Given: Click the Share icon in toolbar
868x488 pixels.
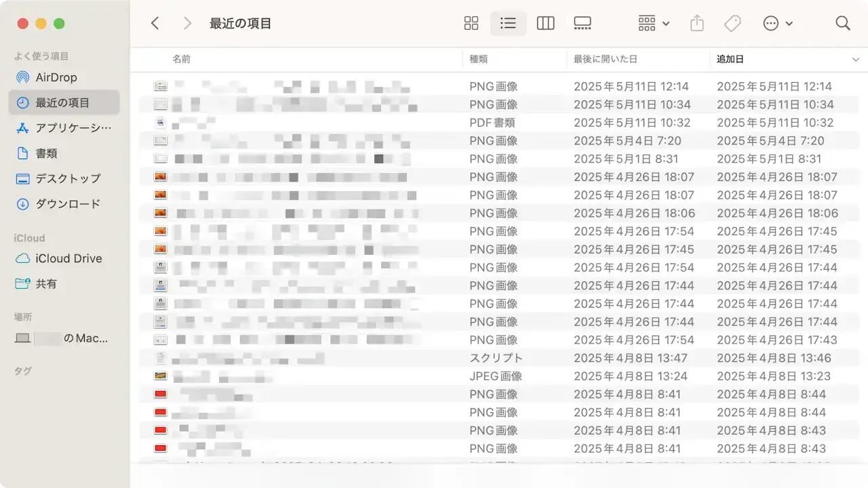Looking at the screenshot, I should point(697,24).
